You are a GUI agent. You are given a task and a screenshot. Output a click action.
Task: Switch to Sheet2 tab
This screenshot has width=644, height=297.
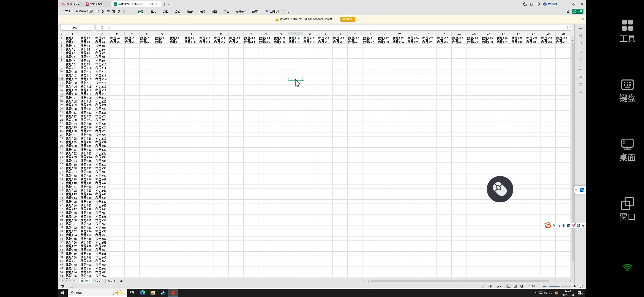pyautogui.click(x=99, y=281)
